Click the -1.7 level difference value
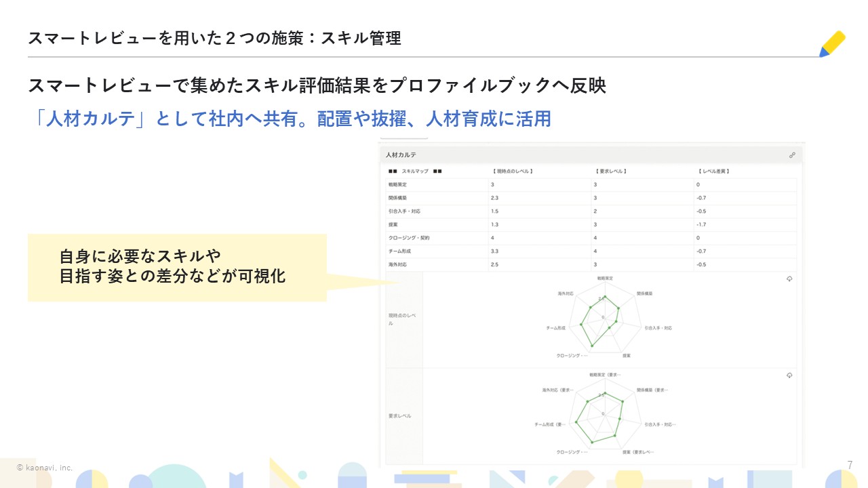 coord(702,224)
